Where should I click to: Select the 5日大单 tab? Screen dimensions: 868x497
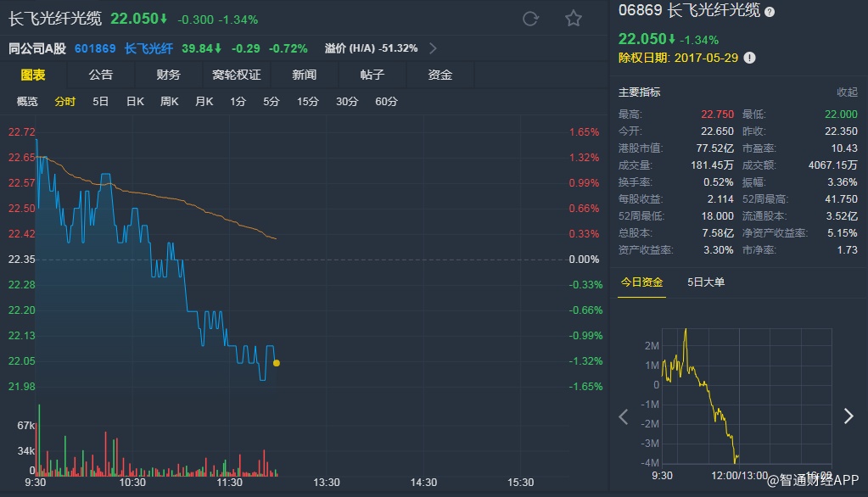pyautogui.click(x=706, y=282)
